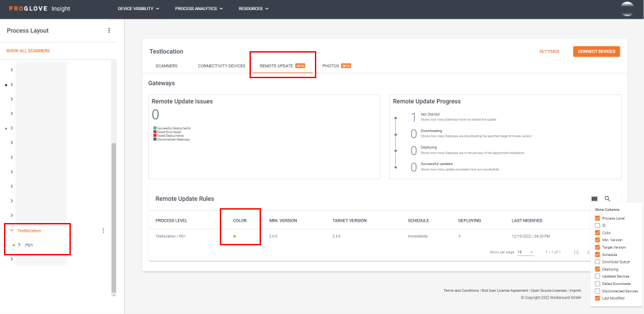Open the user profile avatar
This screenshot has width=644, height=314.
[626, 9]
